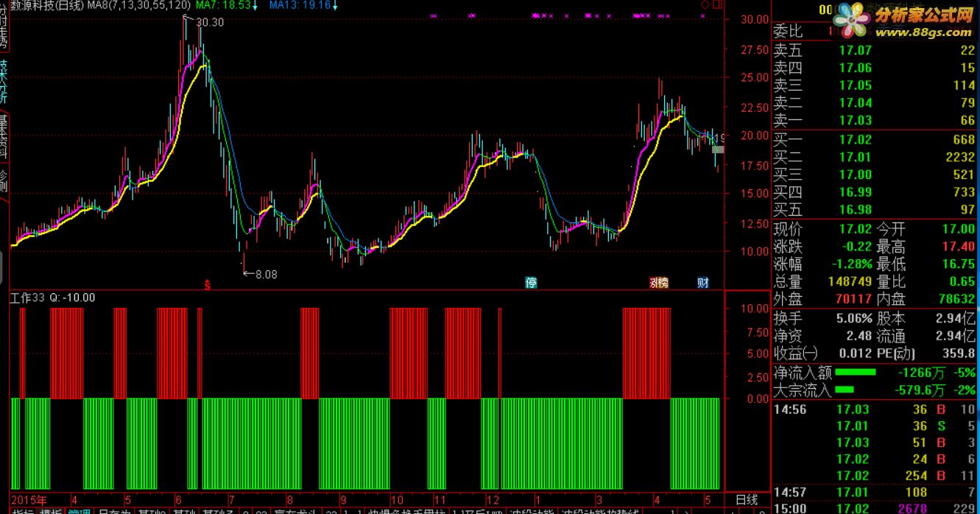Select the 模板 bottom tab
980x514 pixels.
pos(52,510)
